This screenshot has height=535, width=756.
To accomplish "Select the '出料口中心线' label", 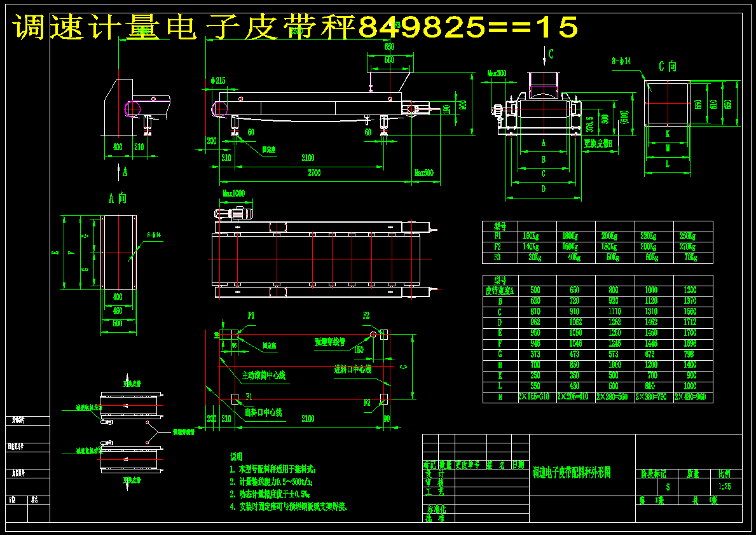I will click(x=263, y=412).
